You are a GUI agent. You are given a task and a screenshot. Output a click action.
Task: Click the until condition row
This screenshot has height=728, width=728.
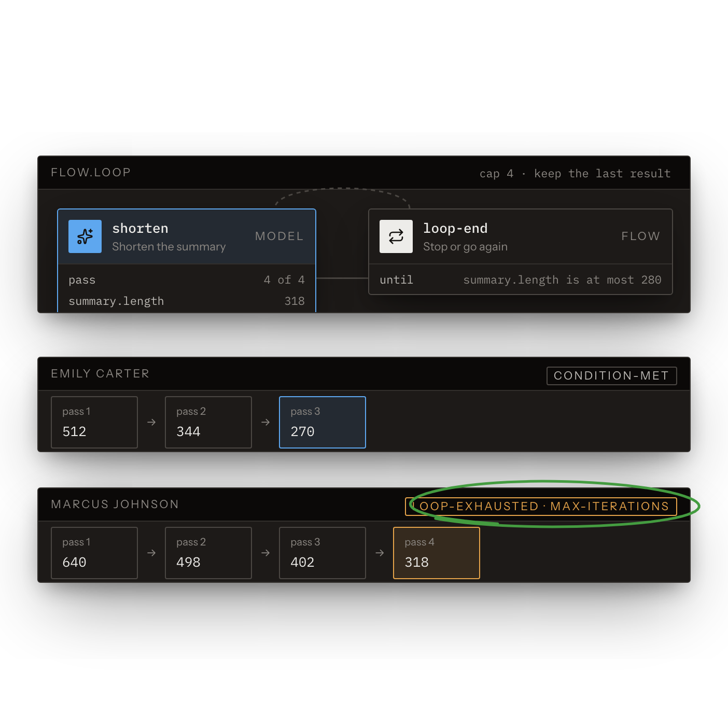pos(521,280)
